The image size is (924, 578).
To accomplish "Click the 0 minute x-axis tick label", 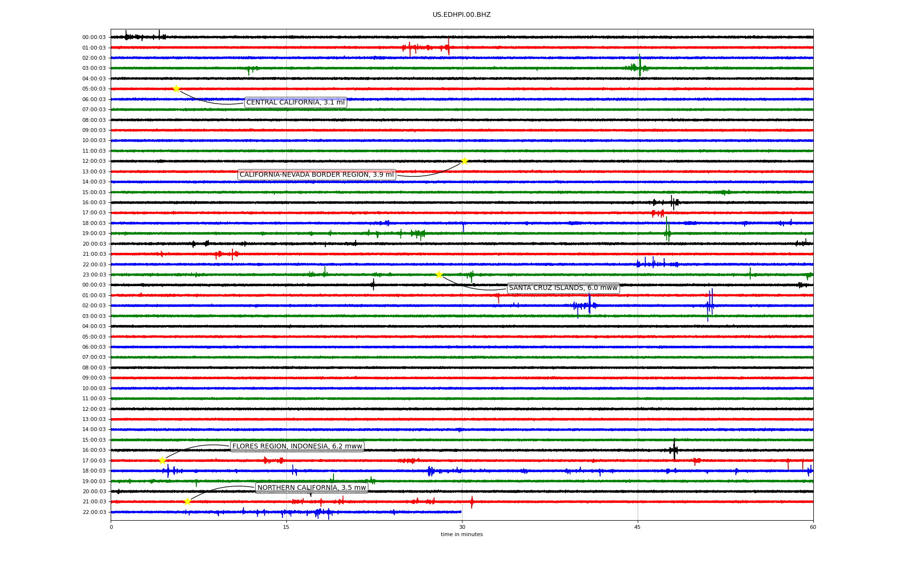I will pyautogui.click(x=111, y=527).
